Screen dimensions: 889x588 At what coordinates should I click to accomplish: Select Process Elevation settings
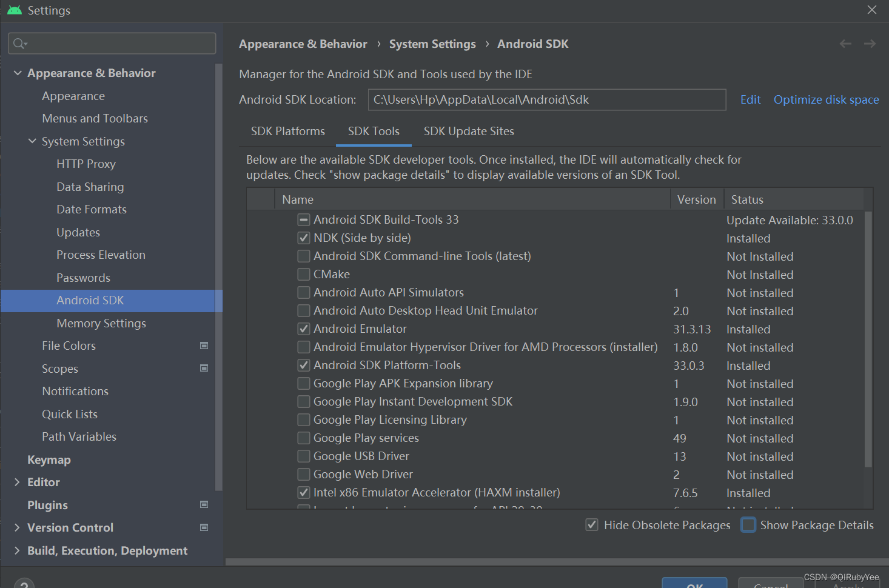click(101, 255)
